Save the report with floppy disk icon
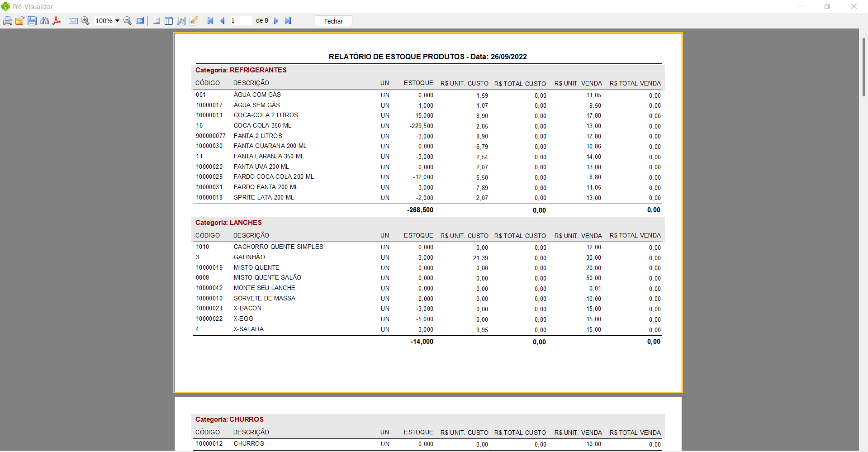The width and height of the screenshot is (868, 452). pos(32,21)
